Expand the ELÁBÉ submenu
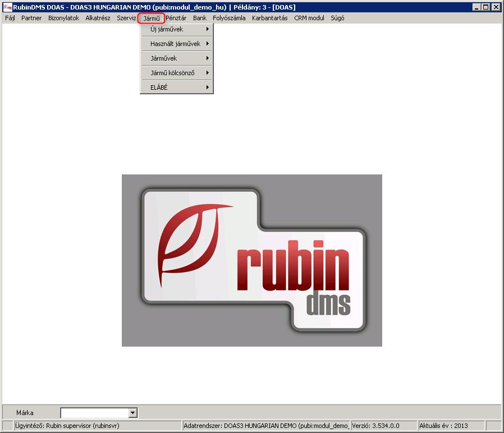Screen dimensions: 504x433 pyautogui.click(x=177, y=87)
